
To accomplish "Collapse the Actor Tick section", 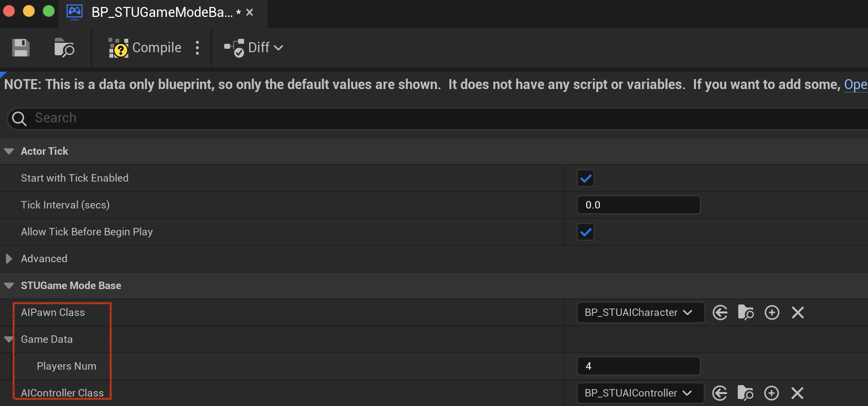I will (9, 151).
